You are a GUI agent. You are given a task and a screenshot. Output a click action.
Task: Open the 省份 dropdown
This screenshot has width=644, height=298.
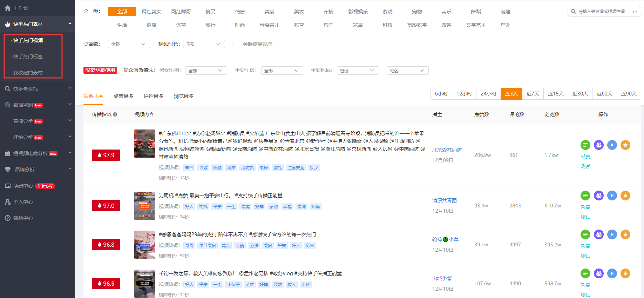358,71
